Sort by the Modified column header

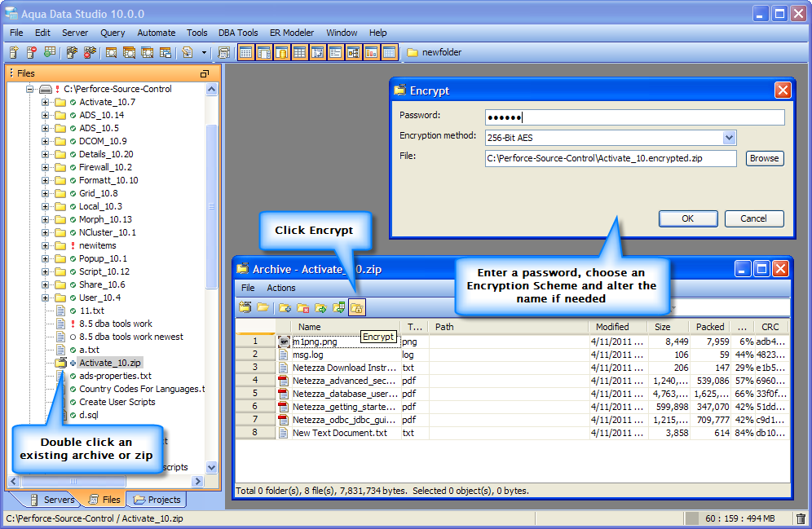pyautogui.click(x=618, y=327)
